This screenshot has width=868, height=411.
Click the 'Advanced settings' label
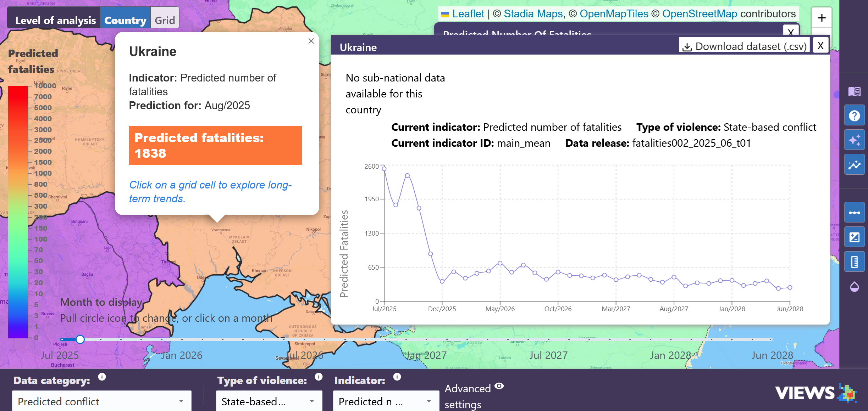click(468, 396)
